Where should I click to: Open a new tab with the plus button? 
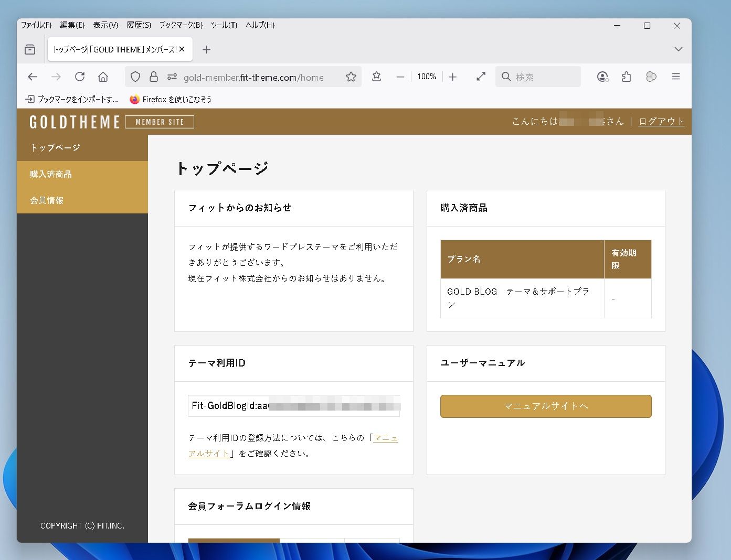207,49
